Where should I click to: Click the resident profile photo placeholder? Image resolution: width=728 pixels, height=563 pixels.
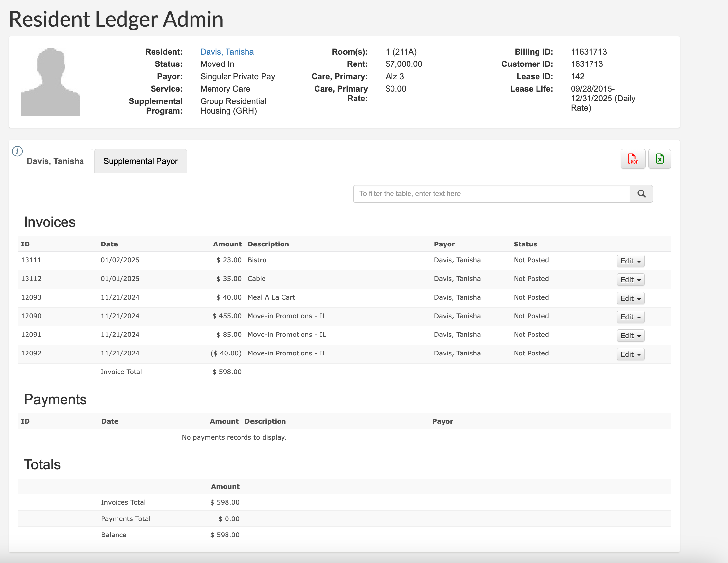[x=50, y=82]
